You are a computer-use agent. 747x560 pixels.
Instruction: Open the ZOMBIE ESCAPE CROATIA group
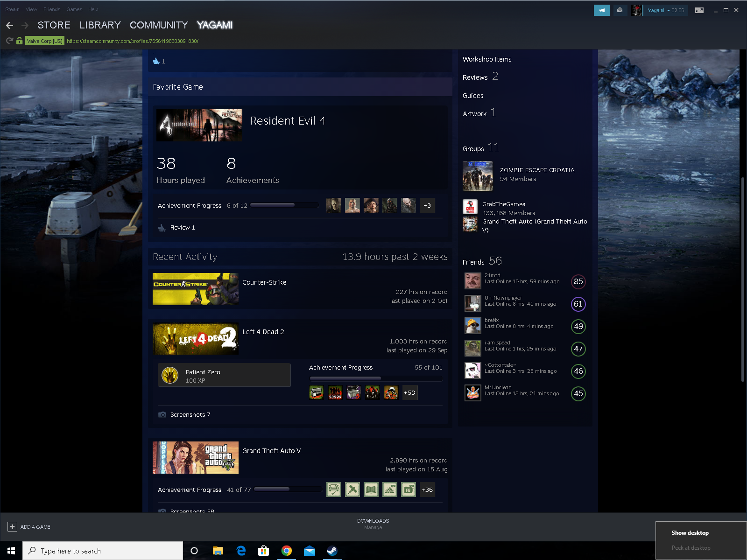(x=537, y=170)
